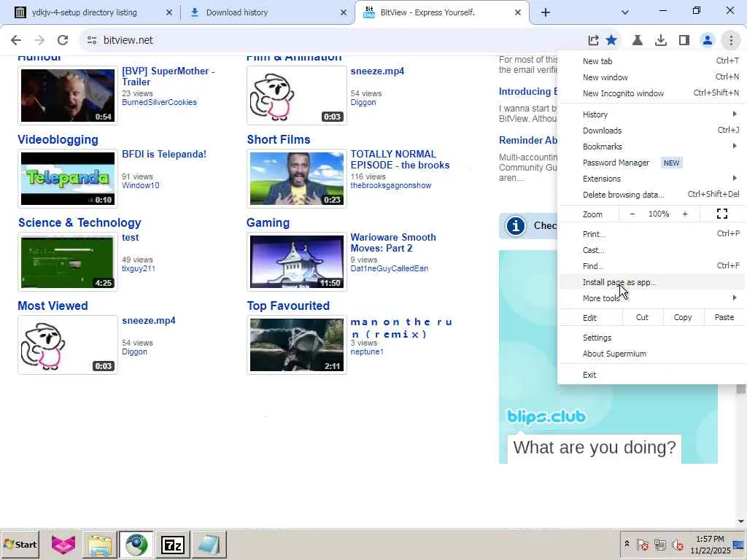
Task: Close the ydkjv-4-setup directory listing tab
Action: point(169,13)
